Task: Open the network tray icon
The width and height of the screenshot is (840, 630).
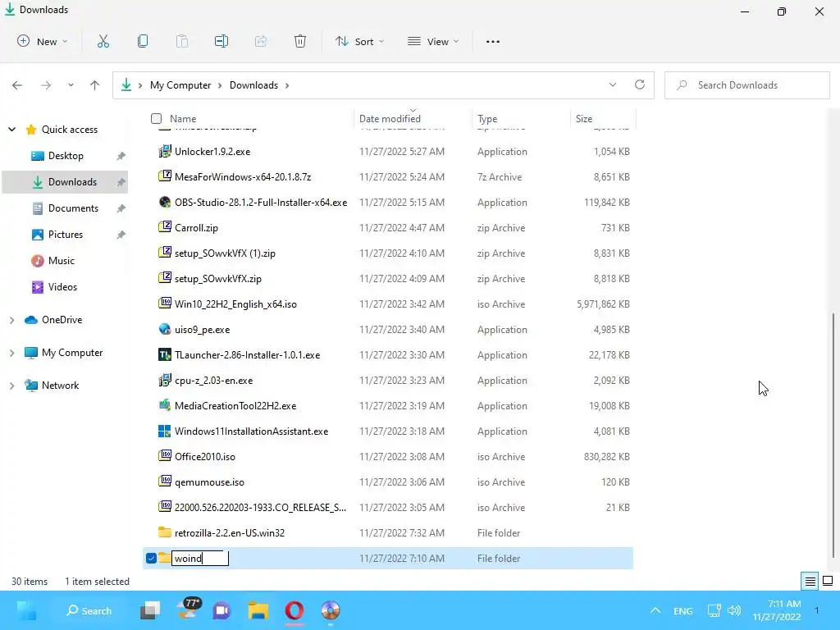Action: click(x=714, y=610)
